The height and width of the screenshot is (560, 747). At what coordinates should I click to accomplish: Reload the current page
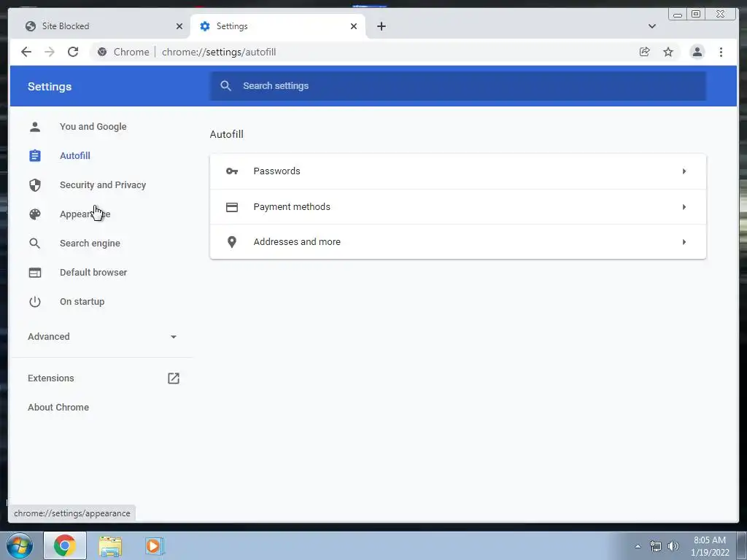pos(73,52)
